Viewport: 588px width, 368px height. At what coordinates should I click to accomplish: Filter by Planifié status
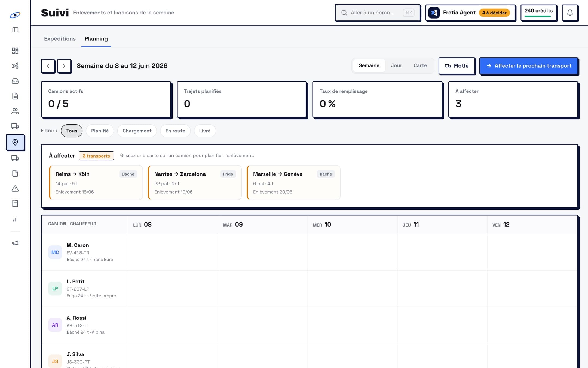click(100, 131)
